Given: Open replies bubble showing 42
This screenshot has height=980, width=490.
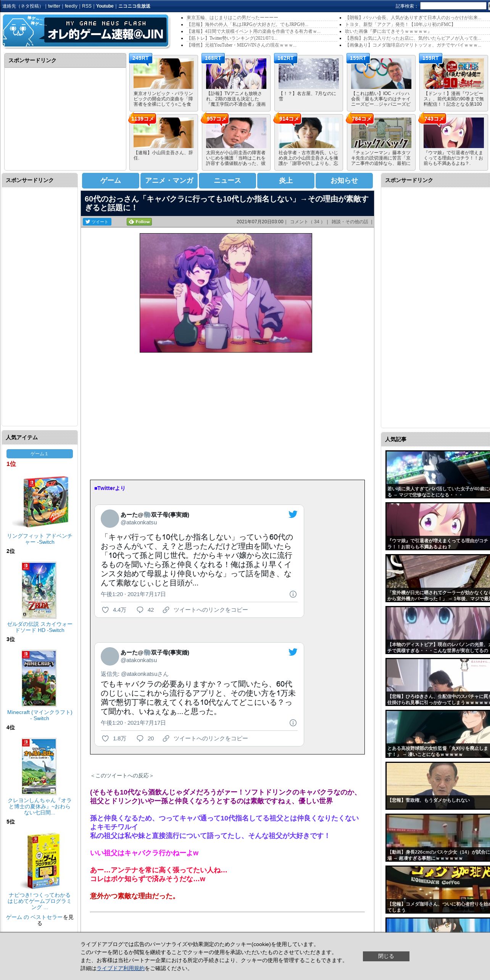Looking at the screenshot, I should pyautogui.click(x=140, y=610).
